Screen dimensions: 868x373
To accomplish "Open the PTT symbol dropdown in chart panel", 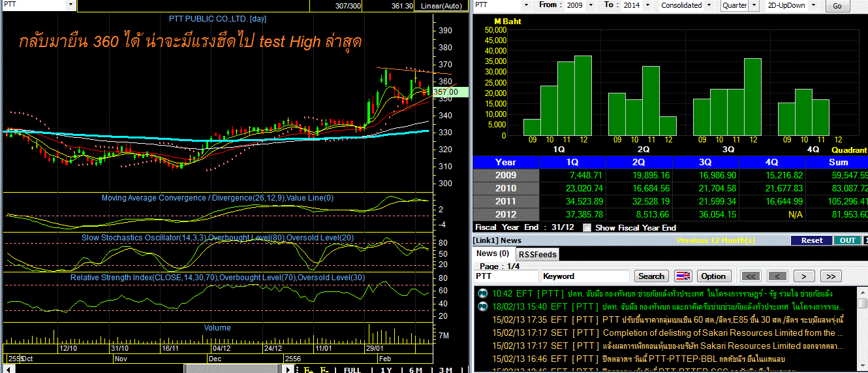I will tap(70, 5).
